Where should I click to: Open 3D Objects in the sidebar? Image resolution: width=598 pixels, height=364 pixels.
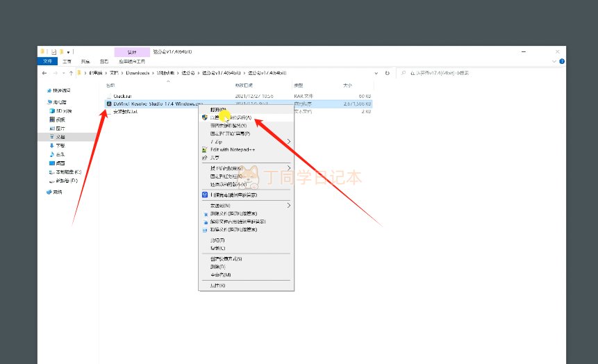pos(64,110)
